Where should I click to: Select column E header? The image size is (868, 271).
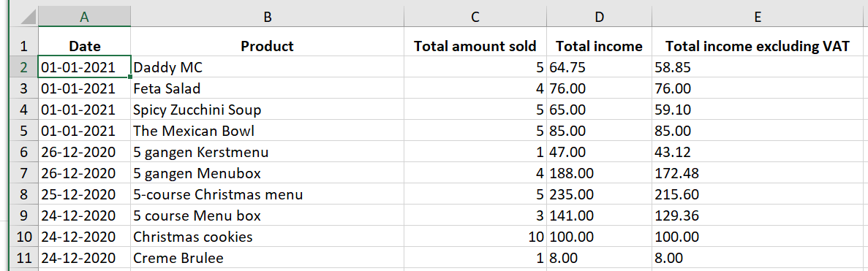[757, 17]
